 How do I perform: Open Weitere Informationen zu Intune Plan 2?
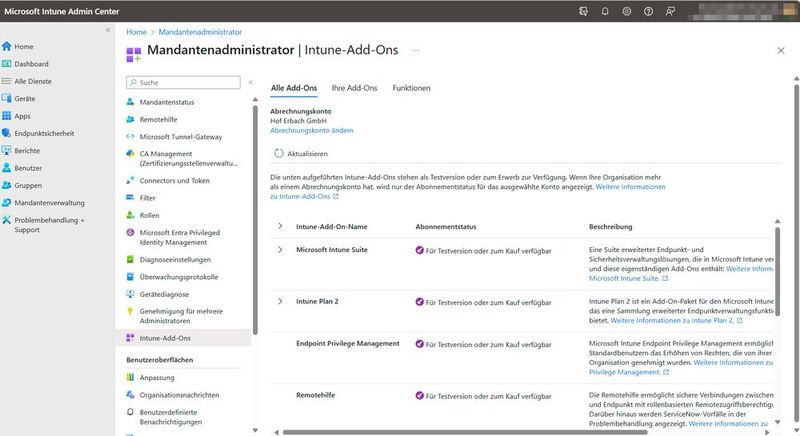click(677, 320)
